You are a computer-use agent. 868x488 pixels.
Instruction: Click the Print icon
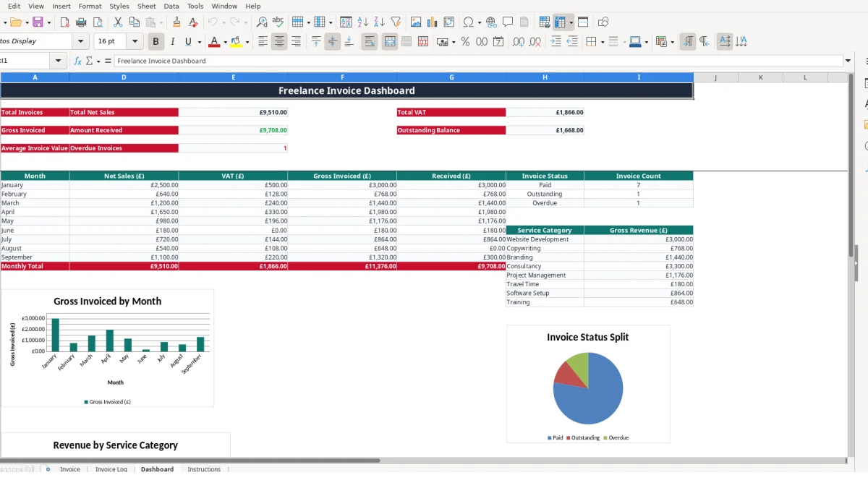[x=81, y=22]
